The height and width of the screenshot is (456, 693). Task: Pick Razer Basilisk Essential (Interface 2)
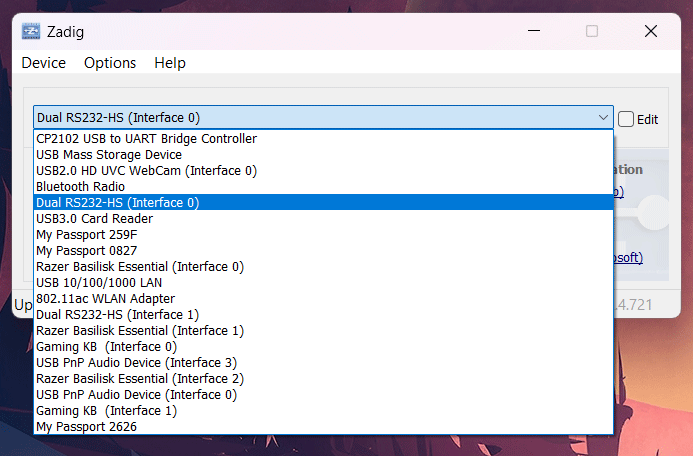tap(324, 379)
